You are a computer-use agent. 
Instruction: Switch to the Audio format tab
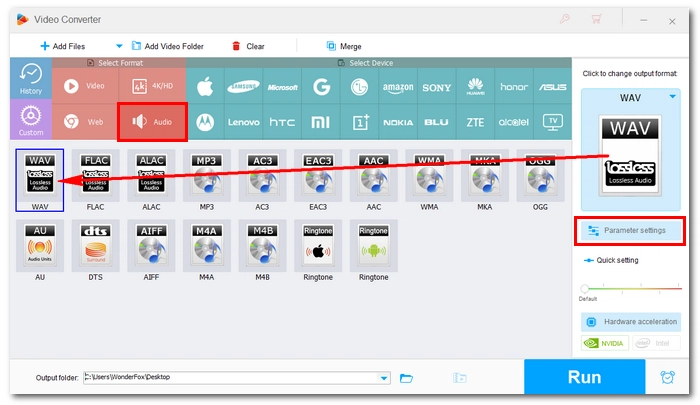pyautogui.click(x=152, y=122)
